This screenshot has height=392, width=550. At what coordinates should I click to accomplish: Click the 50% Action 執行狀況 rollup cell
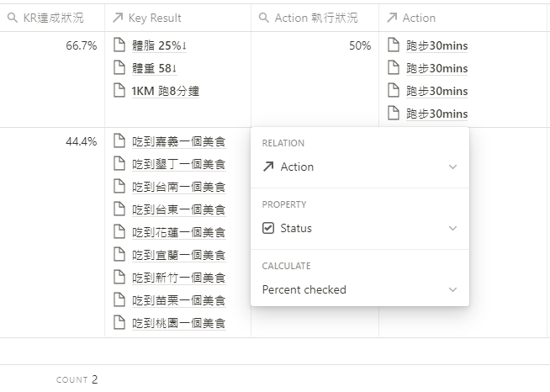[x=315, y=80]
